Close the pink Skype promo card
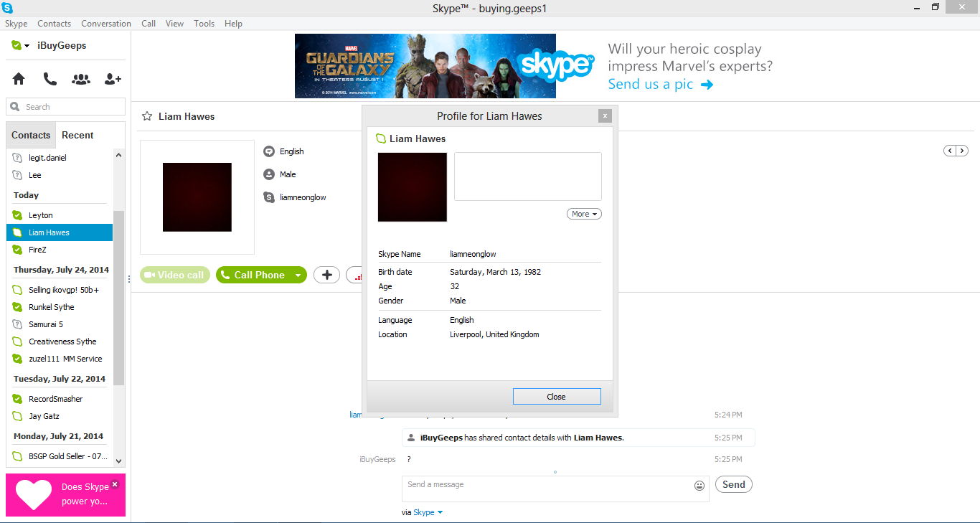Image resolution: width=980 pixels, height=523 pixels. click(x=115, y=484)
